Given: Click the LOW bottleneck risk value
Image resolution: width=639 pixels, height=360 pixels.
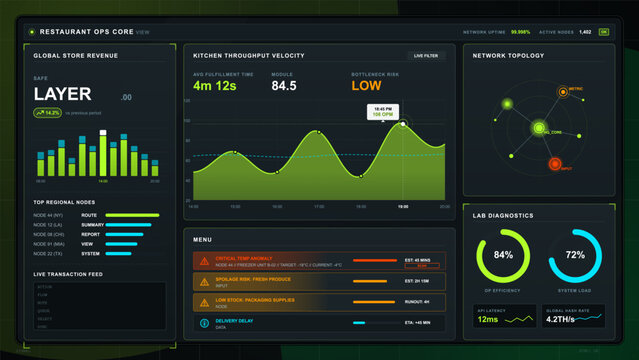Looking at the screenshot, I should [x=366, y=86].
